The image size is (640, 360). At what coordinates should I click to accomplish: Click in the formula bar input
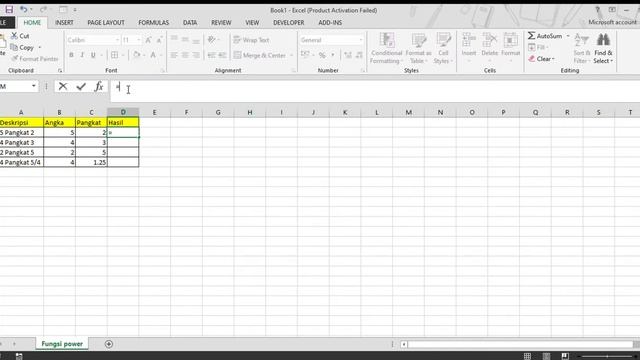pyautogui.click(x=375, y=91)
